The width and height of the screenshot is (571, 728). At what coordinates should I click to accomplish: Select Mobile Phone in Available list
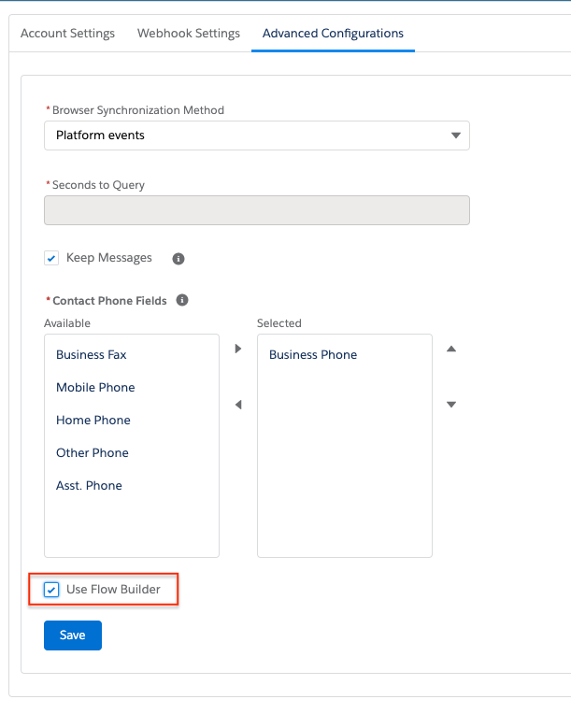(x=95, y=388)
